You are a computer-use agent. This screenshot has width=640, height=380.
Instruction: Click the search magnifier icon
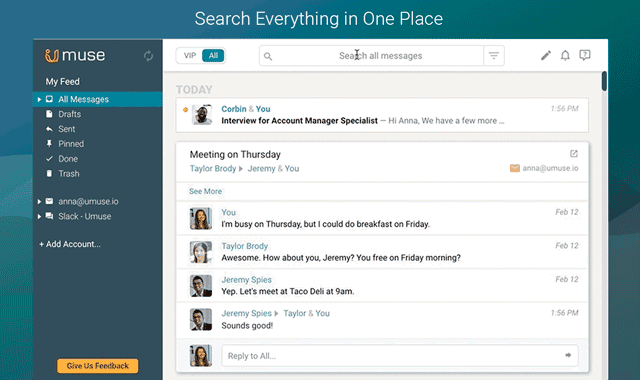[x=268, y=56]
